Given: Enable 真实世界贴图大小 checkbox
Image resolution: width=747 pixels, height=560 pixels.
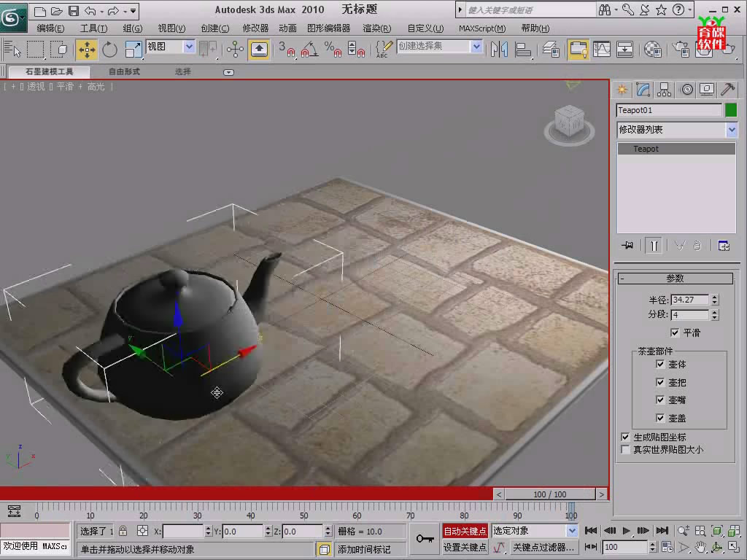Looking at the screenshot, I should tap(625, 449).
